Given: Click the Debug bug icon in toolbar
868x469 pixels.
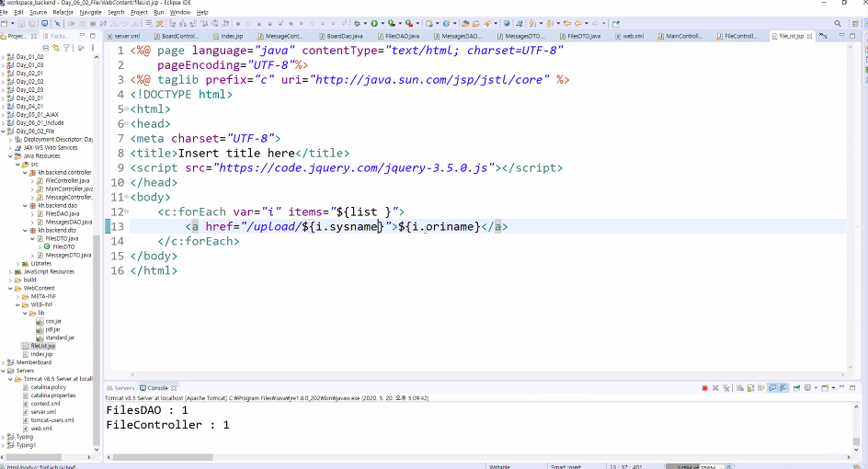Looking at the screenshot, I should [357, 23].
